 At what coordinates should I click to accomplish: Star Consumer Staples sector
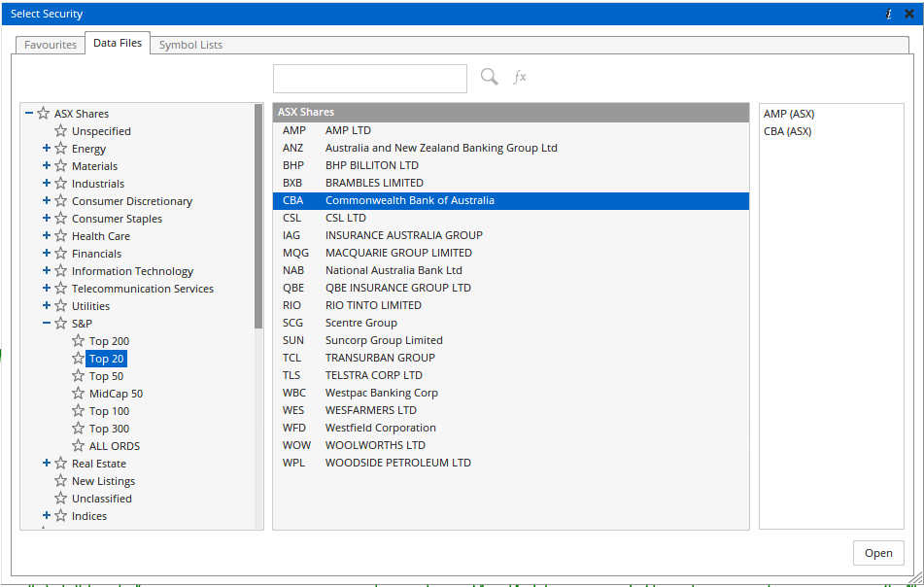coord(60,218)
